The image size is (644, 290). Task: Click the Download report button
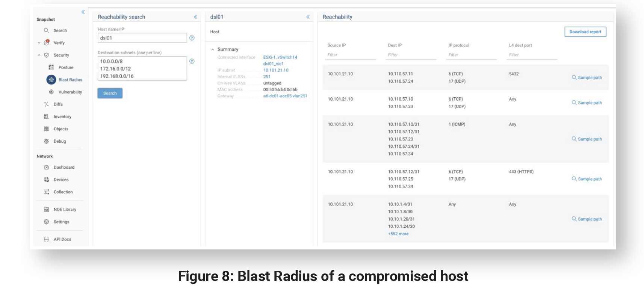585,32
